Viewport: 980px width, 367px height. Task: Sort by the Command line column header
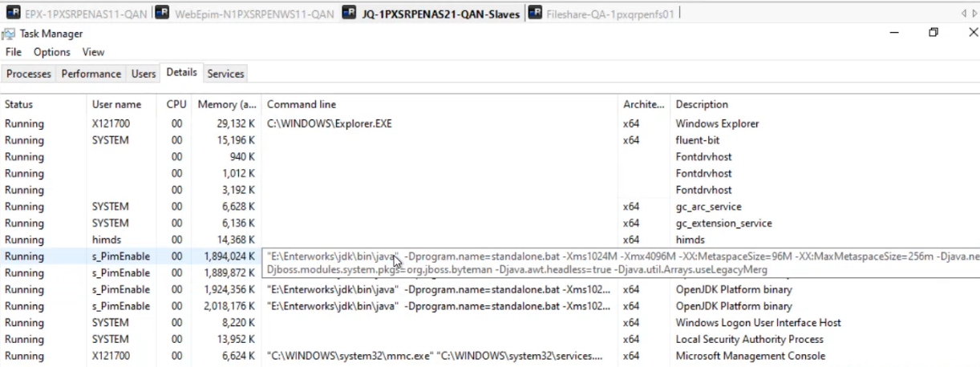tap(302, 104)
